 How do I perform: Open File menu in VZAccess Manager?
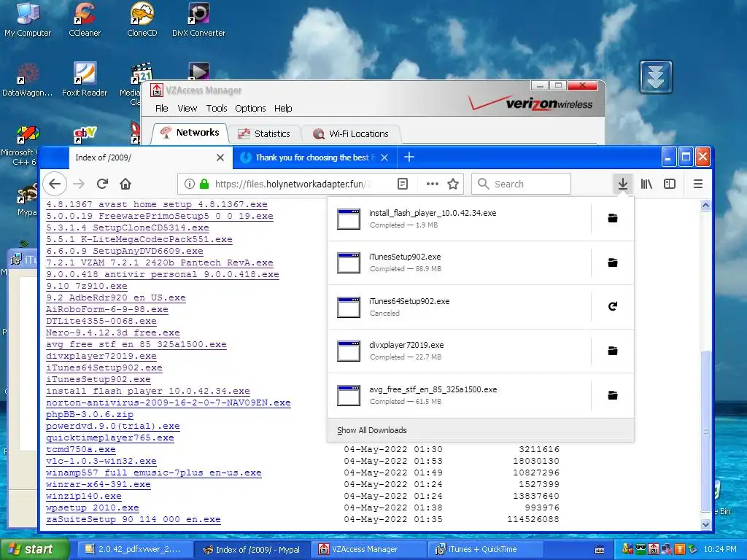(161, 109)
